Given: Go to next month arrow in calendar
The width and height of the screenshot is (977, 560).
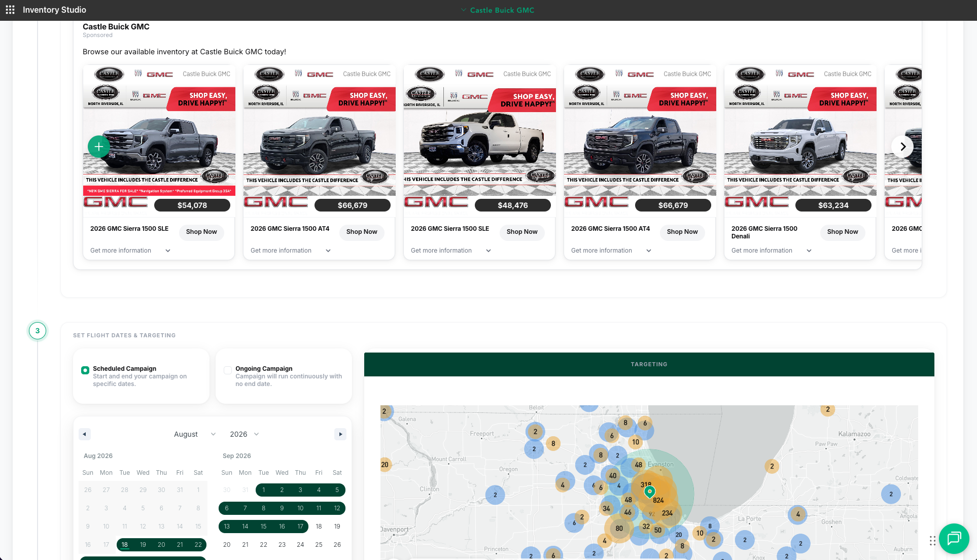Looking at the screenshot, I should click(340, 434).
